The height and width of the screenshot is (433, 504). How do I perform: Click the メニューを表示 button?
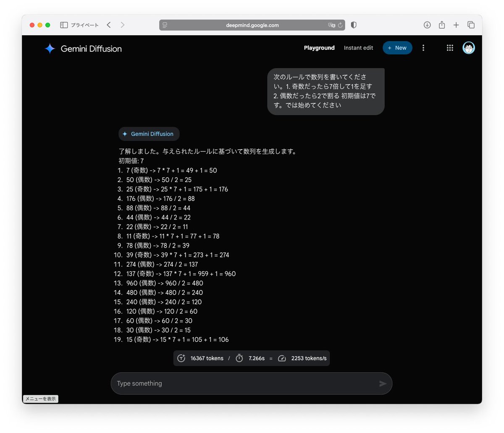tap(40, 399)
